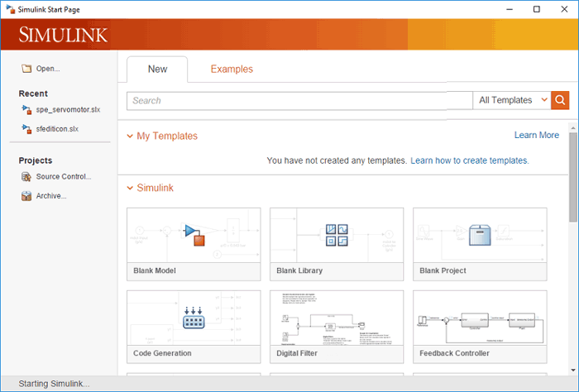The height and width of the screenshot is (392, 579).
Task: Maximize the Simulink Start Page window
Action: (537, 9)
